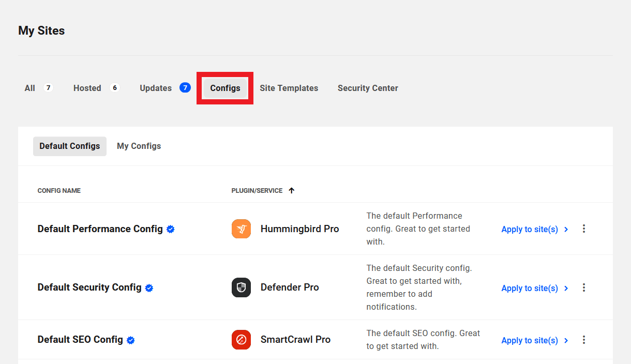Switch to the All sites tab

click(30, 88)
